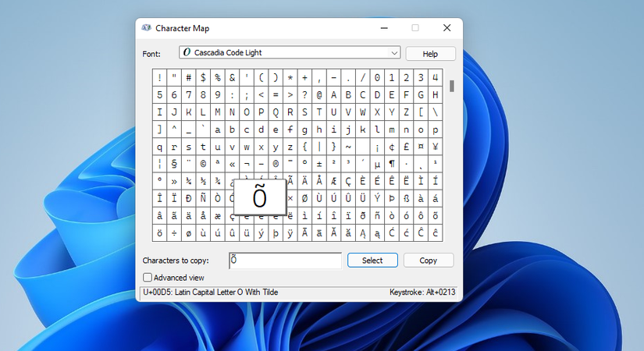Select the tilde ~ character cell
The height and width of the screenshot is (351, 644).
(348, 147)
